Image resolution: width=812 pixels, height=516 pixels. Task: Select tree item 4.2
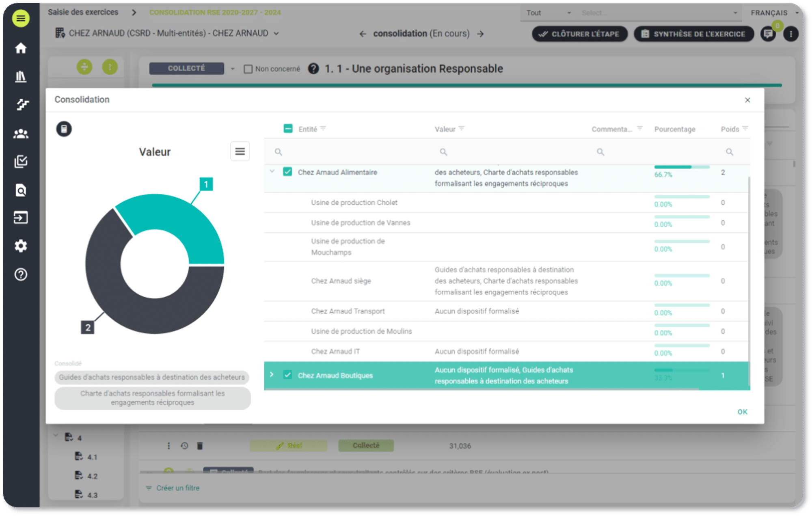click(x=86, y=476)
